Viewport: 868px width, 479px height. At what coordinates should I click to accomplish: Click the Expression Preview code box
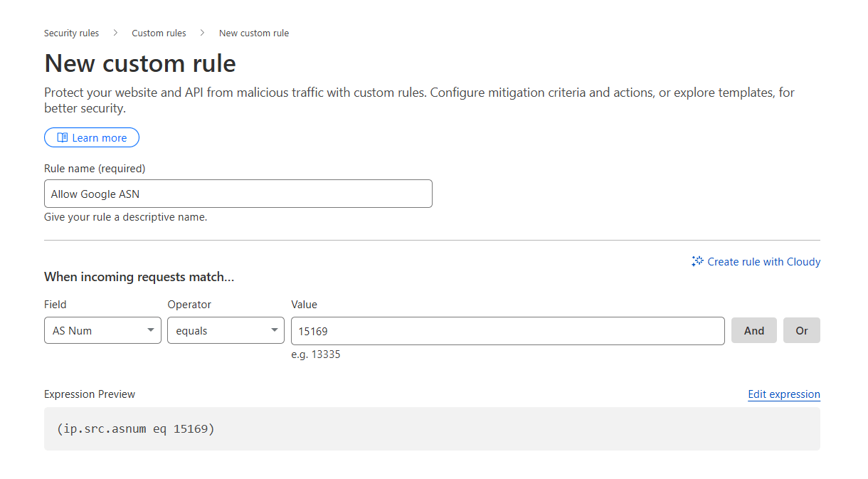click(x=431, y=428)
